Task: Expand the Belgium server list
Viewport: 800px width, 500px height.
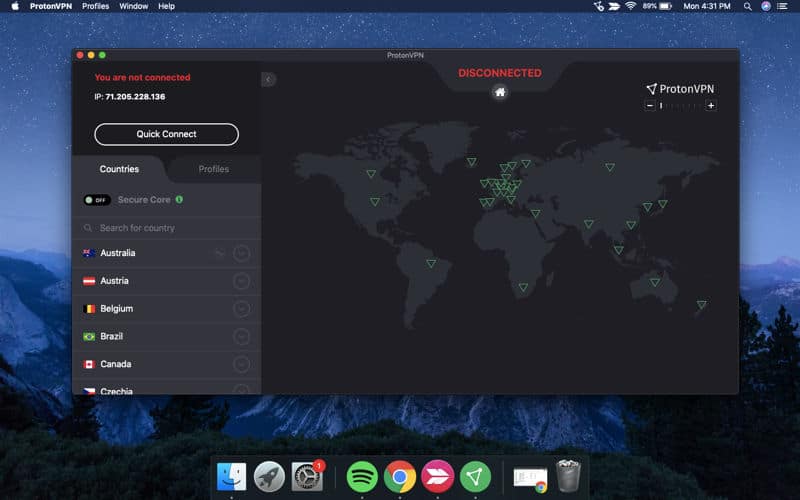Action: point(241,308)
